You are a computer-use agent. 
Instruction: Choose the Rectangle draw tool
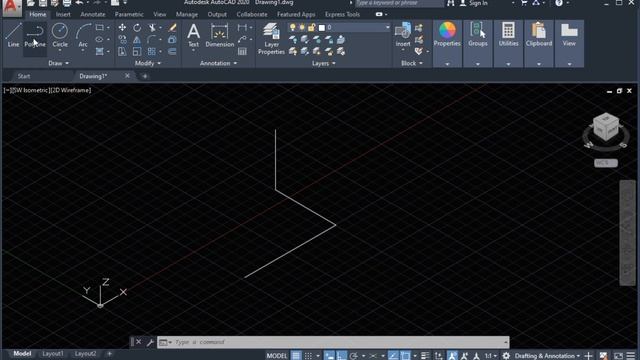click(99, 28)
